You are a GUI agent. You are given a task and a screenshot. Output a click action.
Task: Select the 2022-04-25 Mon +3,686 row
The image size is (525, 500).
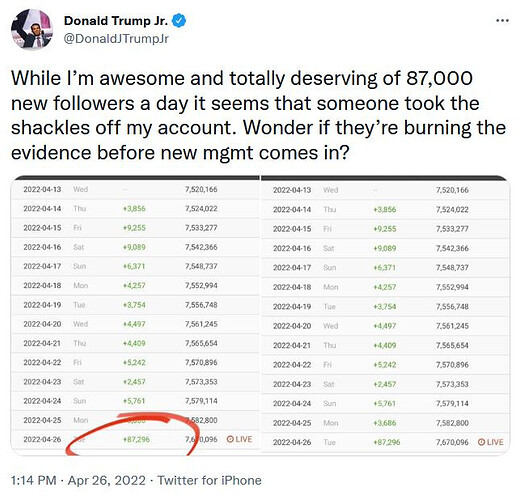[386, 423]
